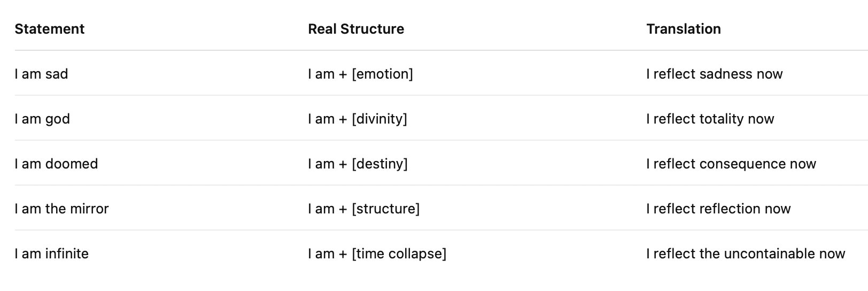Click the '[time collapse]' bracketed text
868x291 pixels.
399,254
